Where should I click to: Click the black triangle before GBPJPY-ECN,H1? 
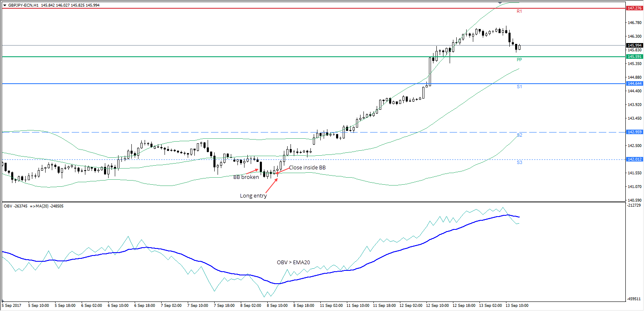(5, 5)
